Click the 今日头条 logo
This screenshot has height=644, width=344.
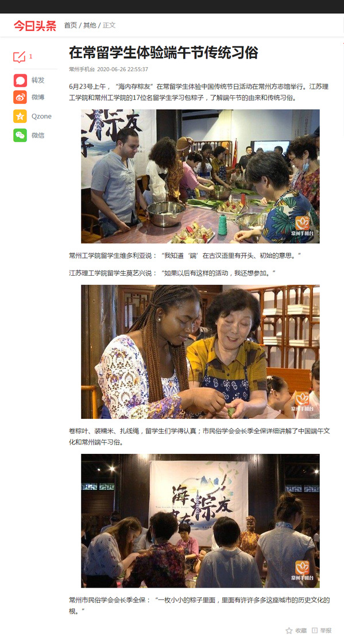click(35, 25)
